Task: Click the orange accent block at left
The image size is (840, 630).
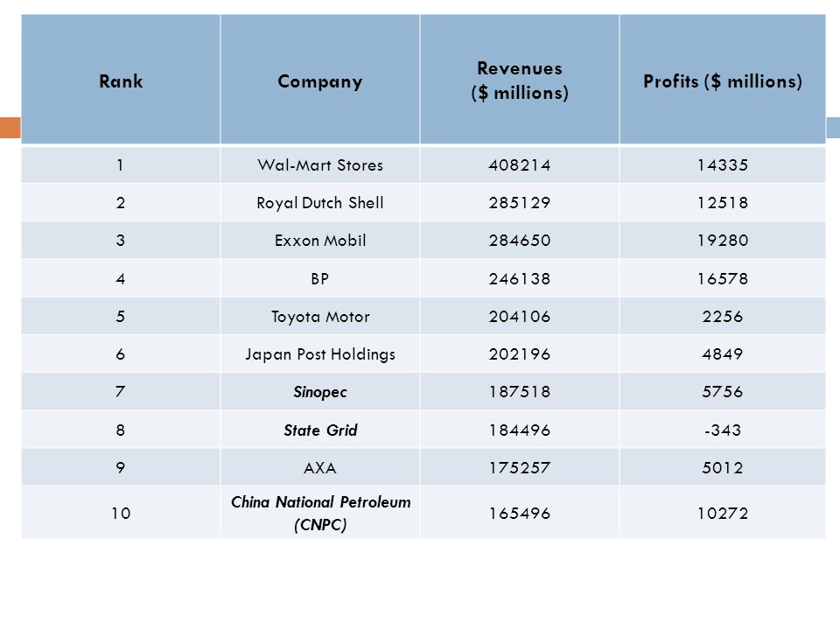Action: [10, 128]
